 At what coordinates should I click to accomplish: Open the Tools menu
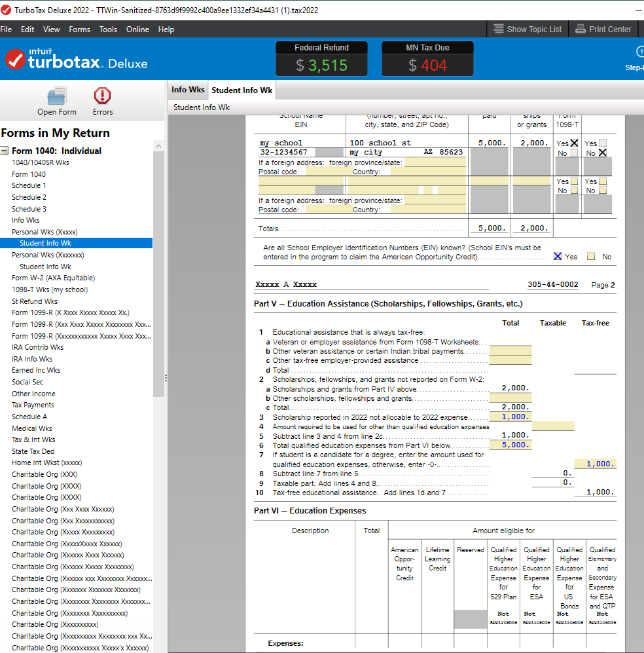[x=108, y=29]
